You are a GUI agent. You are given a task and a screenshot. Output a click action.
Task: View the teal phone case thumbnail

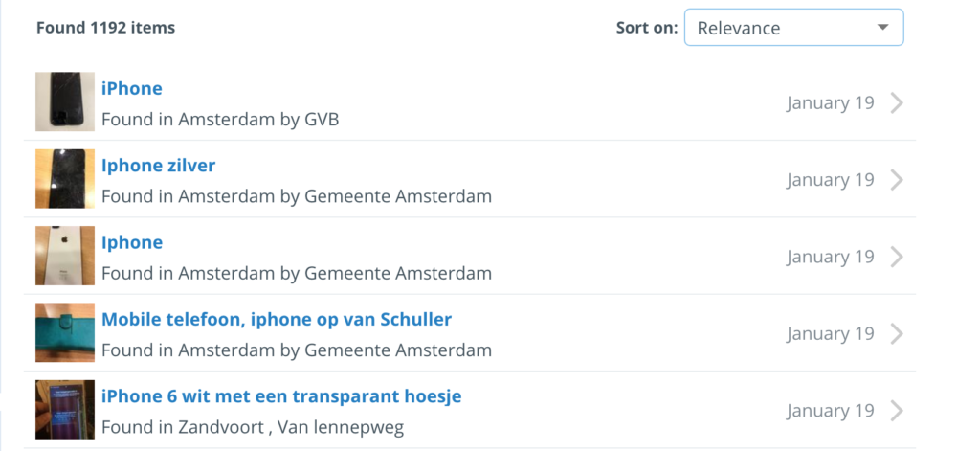(x=65, y=332)
